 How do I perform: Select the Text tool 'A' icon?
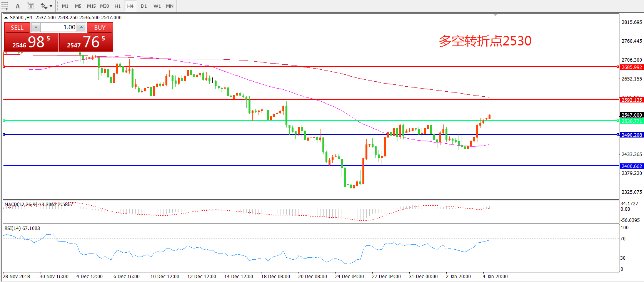[x=18, y=6]
